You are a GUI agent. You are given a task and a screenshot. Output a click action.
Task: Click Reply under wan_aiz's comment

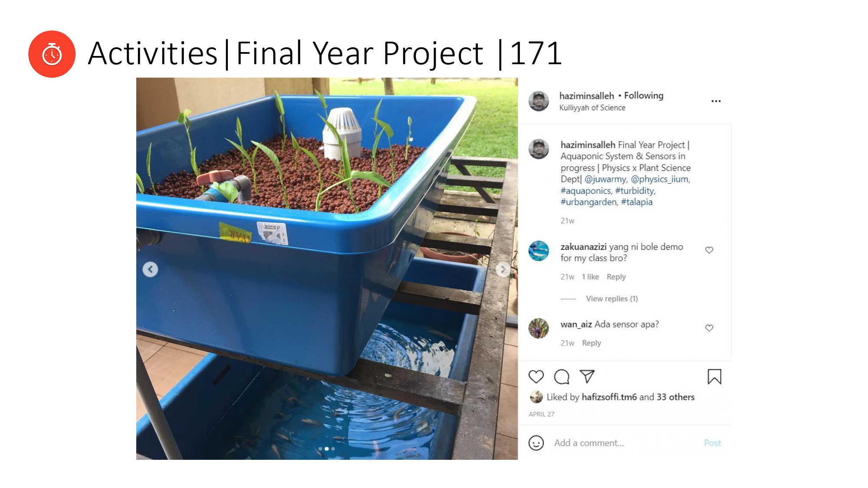click(591, 343)
